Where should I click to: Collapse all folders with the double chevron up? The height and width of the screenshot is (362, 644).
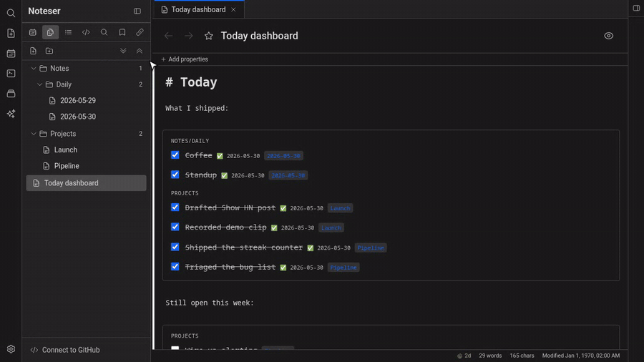[x=140, y=51]
